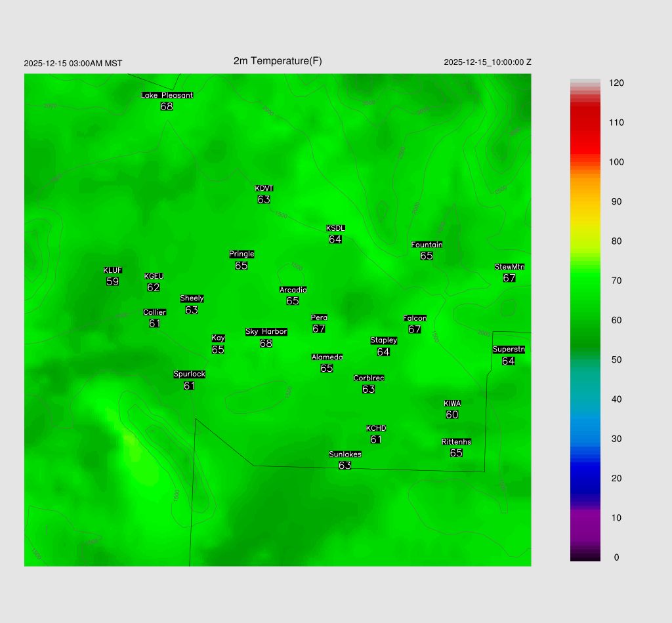
Task: Click the Sky Harbor station label
Action: (x=266, y=332)
